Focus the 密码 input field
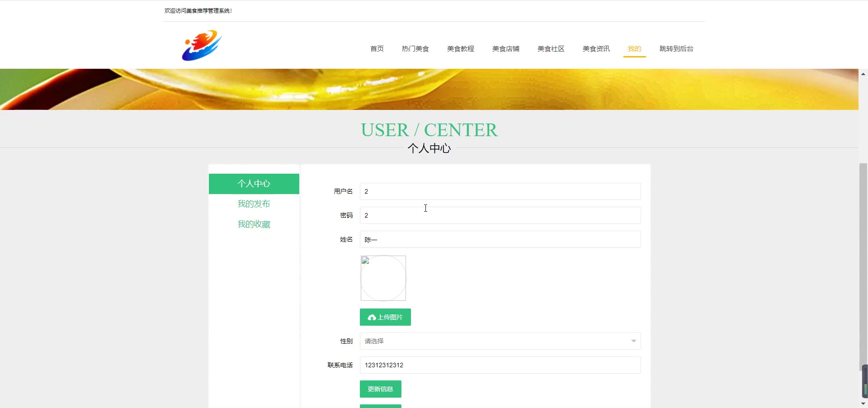Image resolution: width=868 pixels, height=408 pixels. tap(500, 215)
